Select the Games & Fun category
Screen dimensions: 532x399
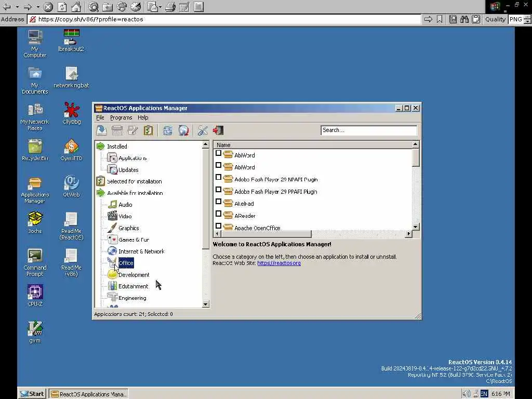coord(134,240)
